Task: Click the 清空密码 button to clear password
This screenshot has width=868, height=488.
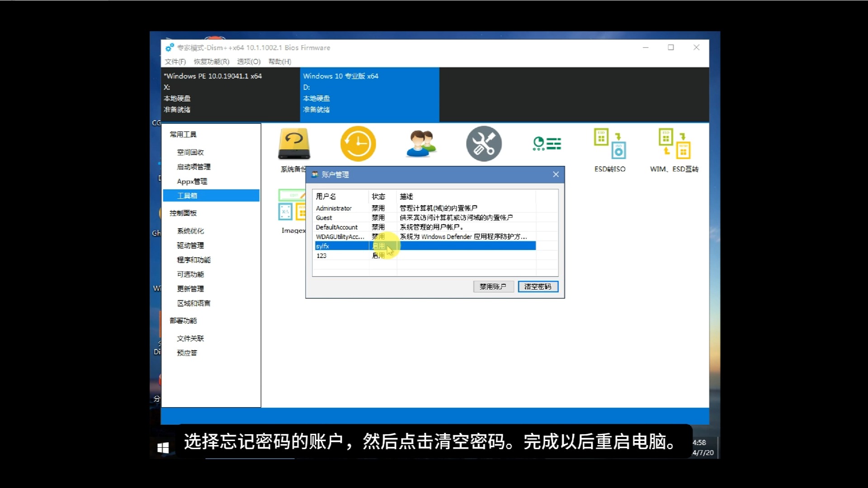Action: coord(538,286)
